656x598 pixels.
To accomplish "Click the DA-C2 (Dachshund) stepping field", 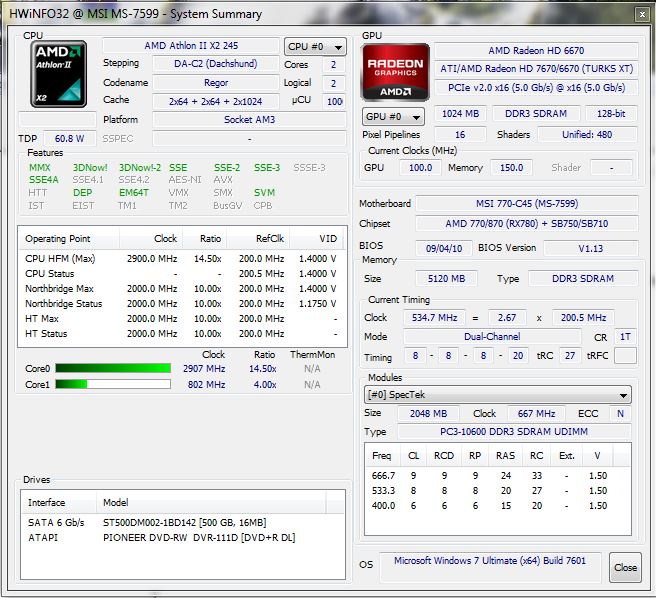I will [216, 64].
